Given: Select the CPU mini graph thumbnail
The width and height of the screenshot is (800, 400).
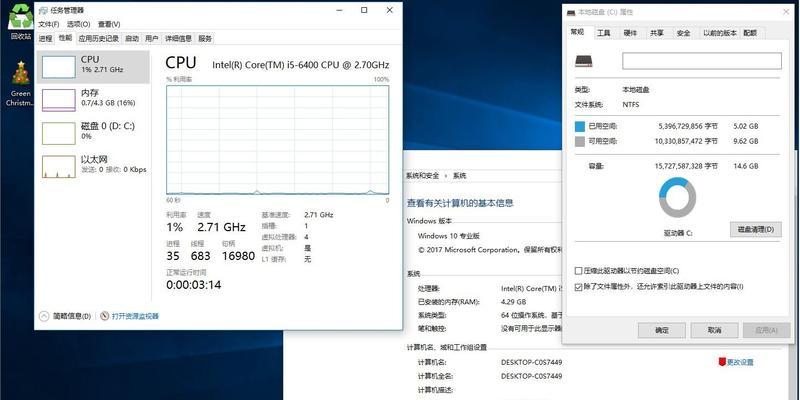Looking at the screenshot, I should point(58,67).
